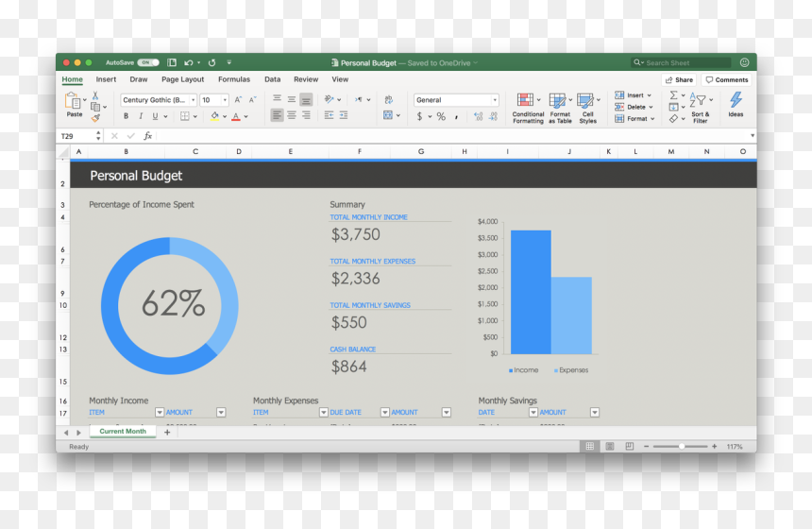The image size is (812, 529).
Task: Expand the formula bar arrow
Action: coord(752,136)
